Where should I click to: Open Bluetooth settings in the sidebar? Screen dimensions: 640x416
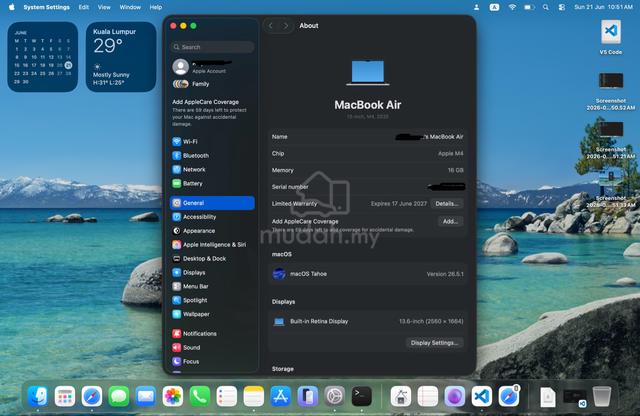[212, 156]
